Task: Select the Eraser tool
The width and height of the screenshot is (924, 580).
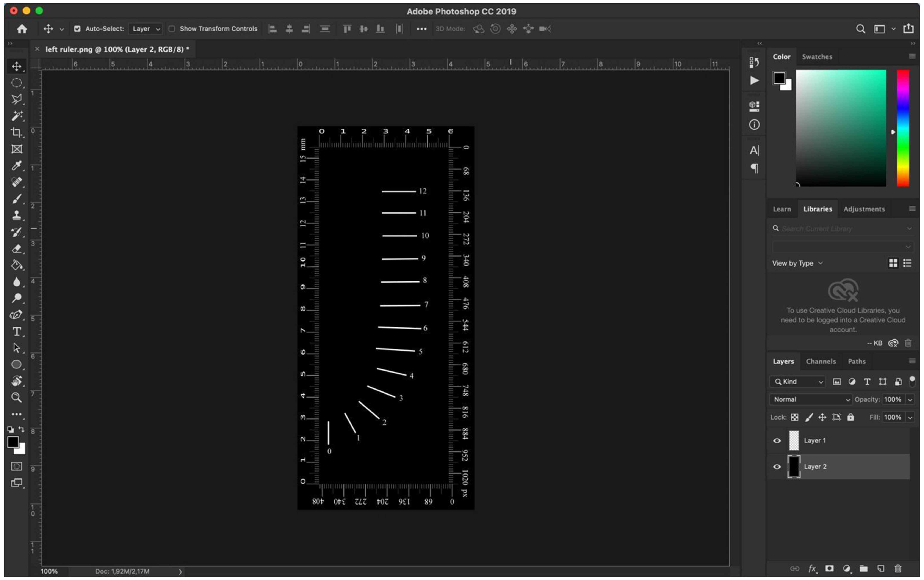Action: coord(16,248)
